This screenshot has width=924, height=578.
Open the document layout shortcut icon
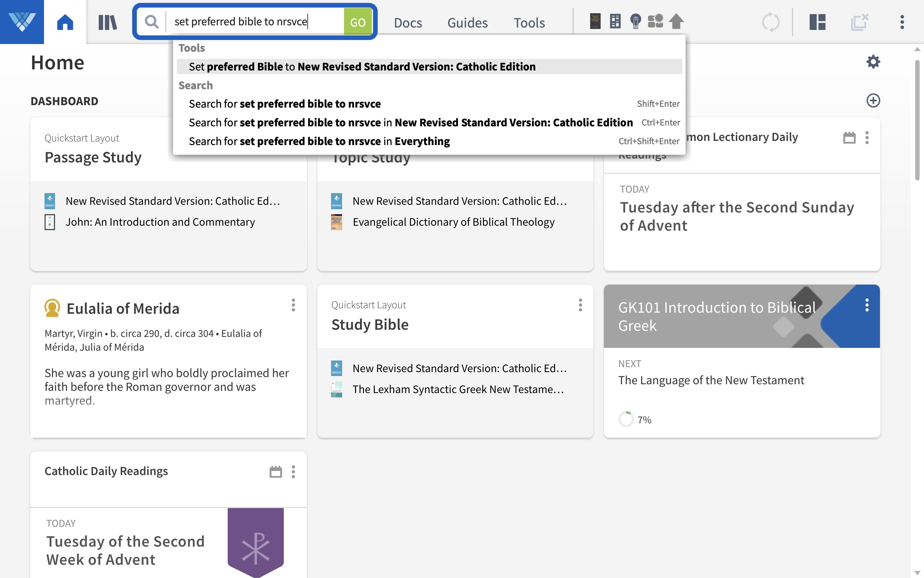pos(615,21)
